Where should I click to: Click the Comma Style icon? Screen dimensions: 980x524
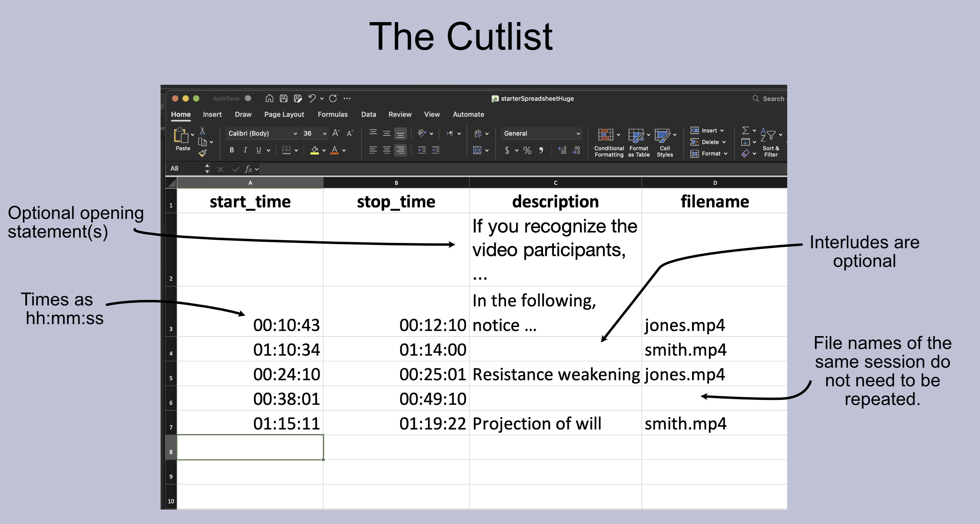coord(542,151)
